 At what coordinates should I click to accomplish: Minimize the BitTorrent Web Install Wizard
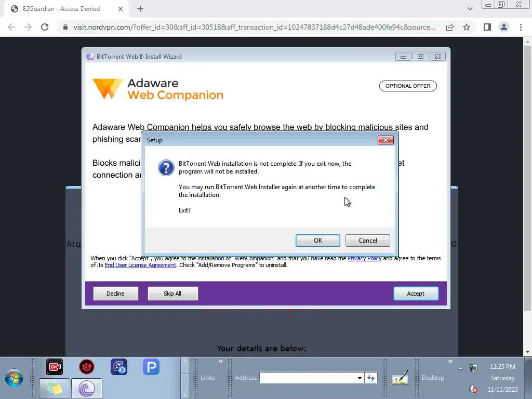403,56
